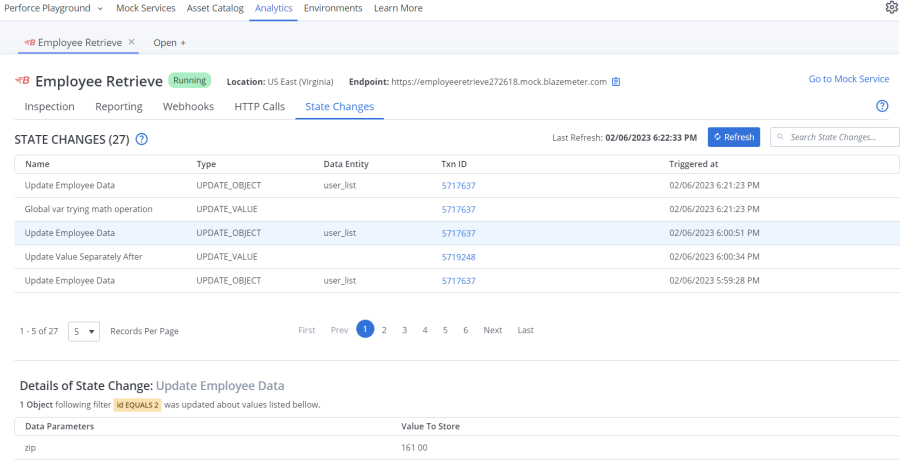Click the Txn ID column header

454,164
